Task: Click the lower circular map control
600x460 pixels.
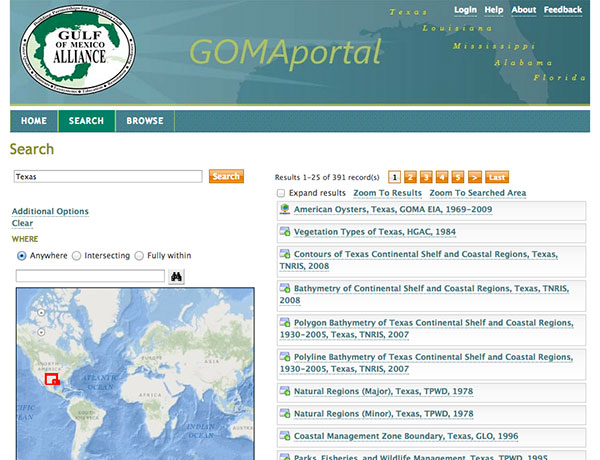Action: click(x=41, y=332)
